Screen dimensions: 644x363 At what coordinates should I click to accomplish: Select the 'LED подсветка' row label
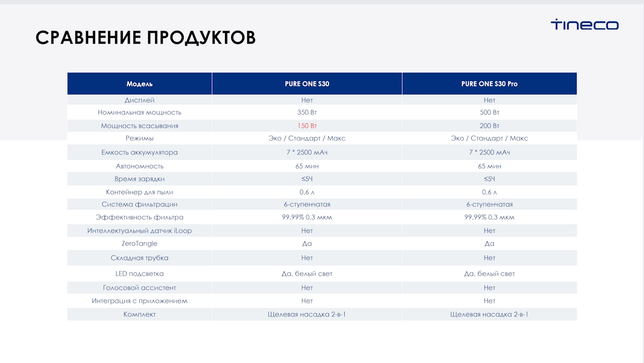pyautogui.click(x=140, y=274)
